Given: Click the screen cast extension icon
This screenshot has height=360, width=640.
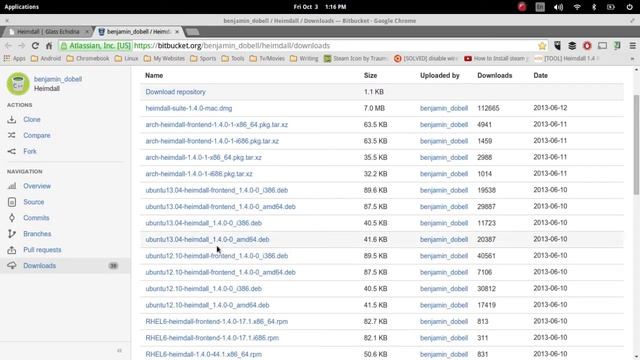Looking at the screenshot, I should point(602,46).
